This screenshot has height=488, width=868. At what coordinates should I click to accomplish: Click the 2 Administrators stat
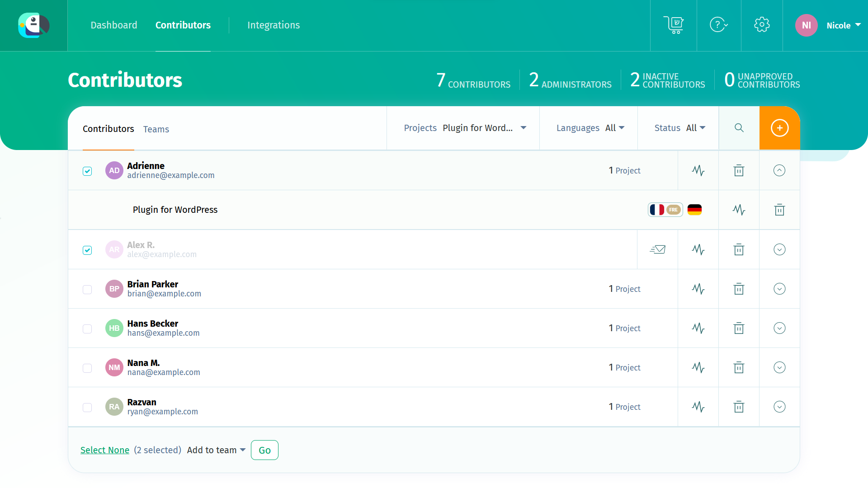pos(570,80)
